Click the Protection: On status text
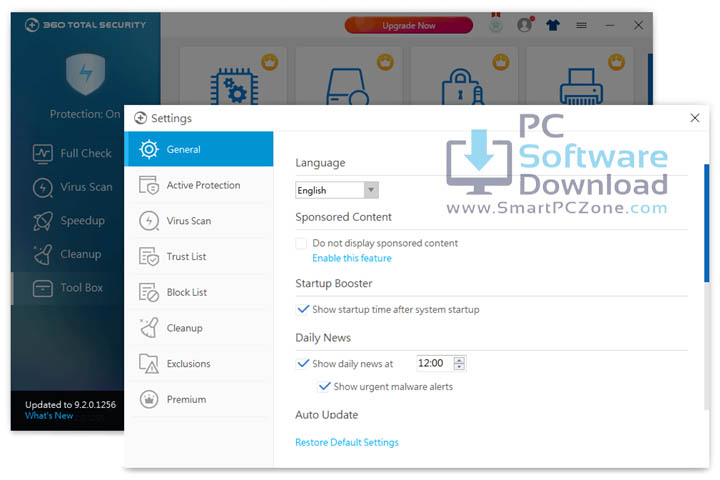Screen dimensions: 720x480 [85, 114]
